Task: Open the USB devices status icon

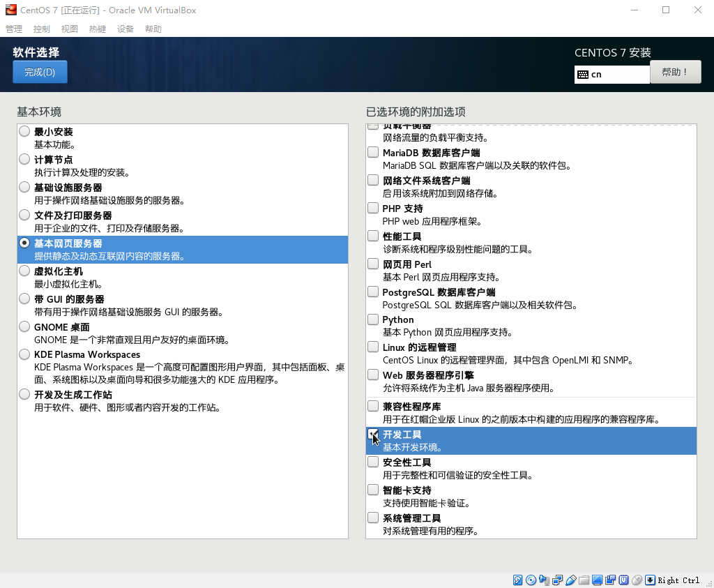Action: 570,580
